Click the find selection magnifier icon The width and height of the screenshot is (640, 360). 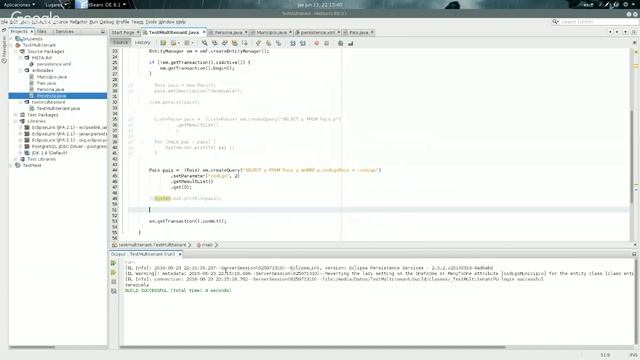204,43
